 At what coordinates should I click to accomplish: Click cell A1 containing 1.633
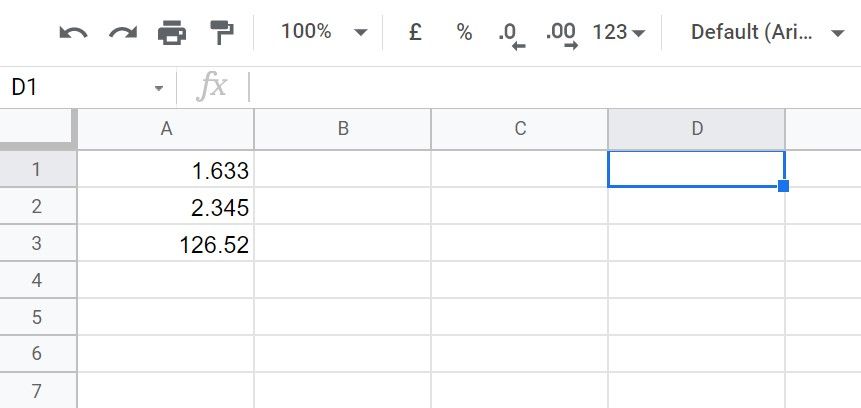pyautogui.click(x=166, y=170)
